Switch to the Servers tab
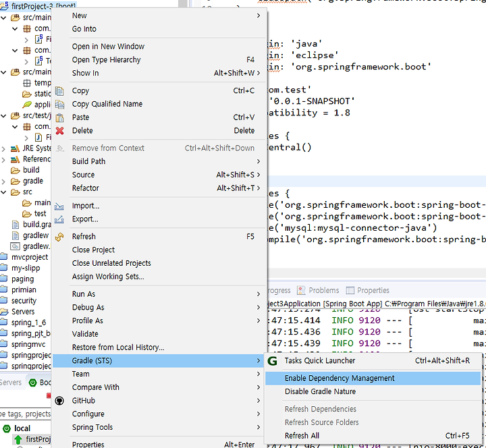The image size is (486, 448). pos(10,383)
